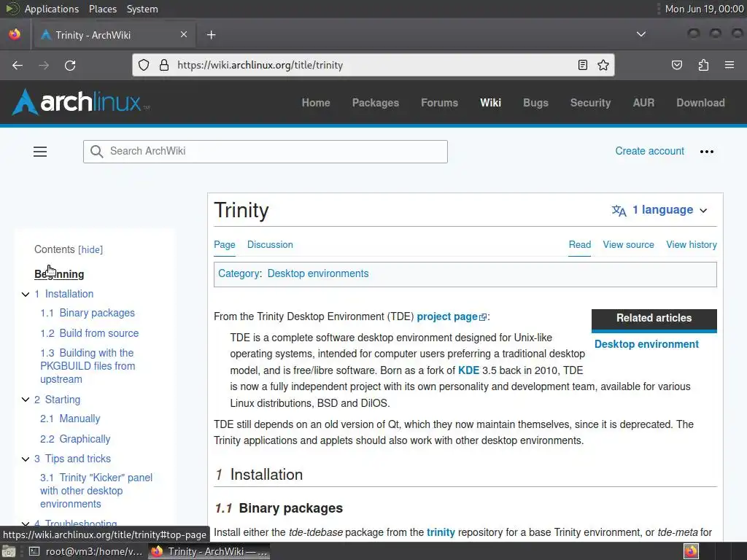
Task: Go to Arch Linux Home nav link
Action: pos(316,103)
